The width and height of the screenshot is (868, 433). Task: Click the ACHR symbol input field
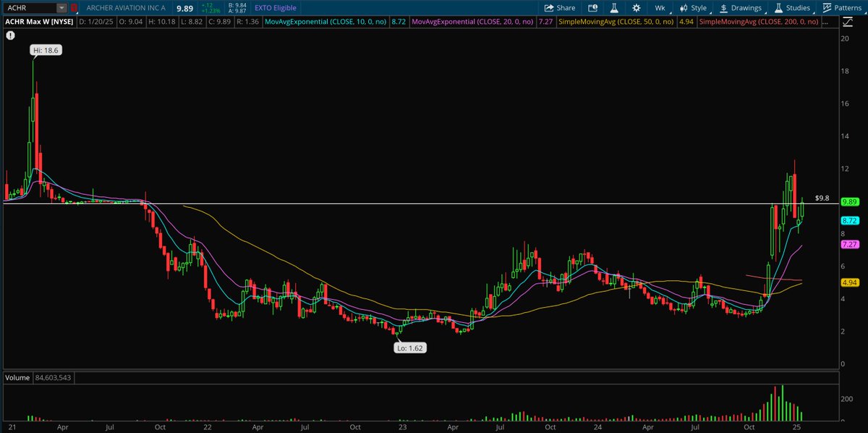pos(30,8)
